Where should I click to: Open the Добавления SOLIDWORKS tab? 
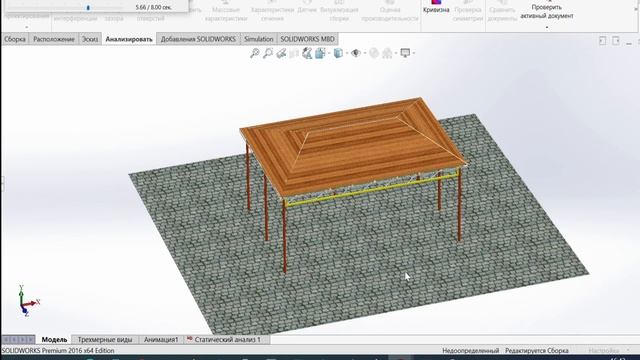pyautogui.click(x=198, y=39)
